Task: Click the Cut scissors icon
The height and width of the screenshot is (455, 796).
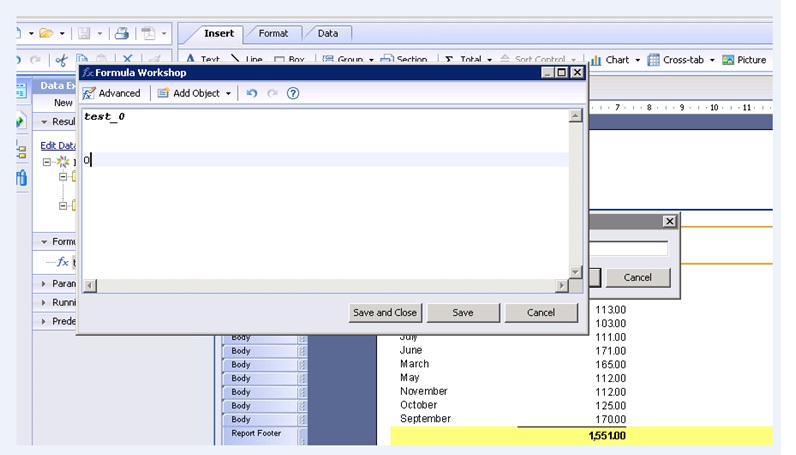Action: 61,60
